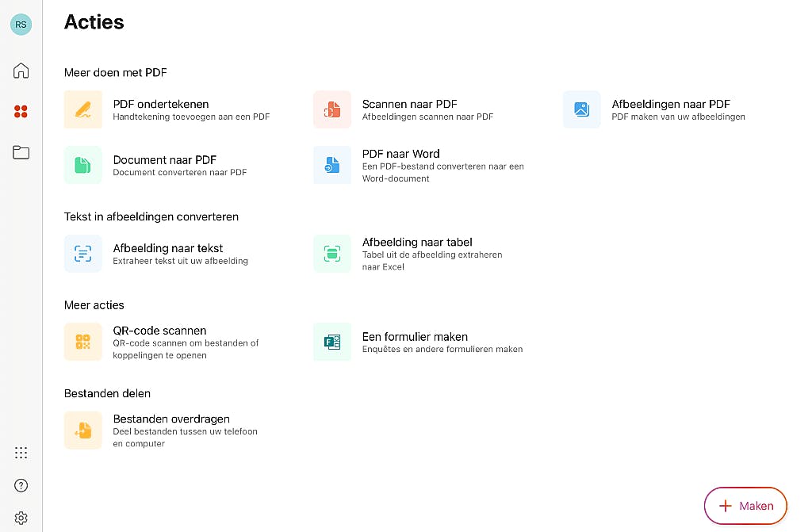Select the Acties apps tab in sidebar

[x=21, y=112]
